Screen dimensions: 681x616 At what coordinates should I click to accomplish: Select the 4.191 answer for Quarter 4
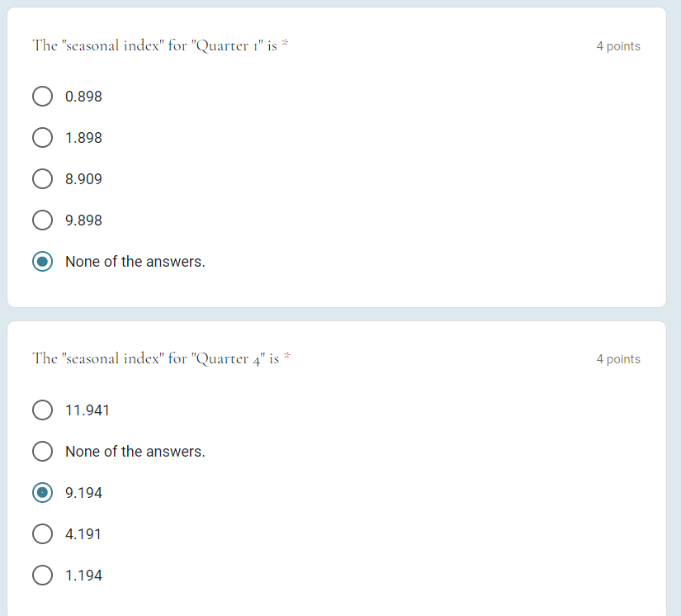[42, 533]
